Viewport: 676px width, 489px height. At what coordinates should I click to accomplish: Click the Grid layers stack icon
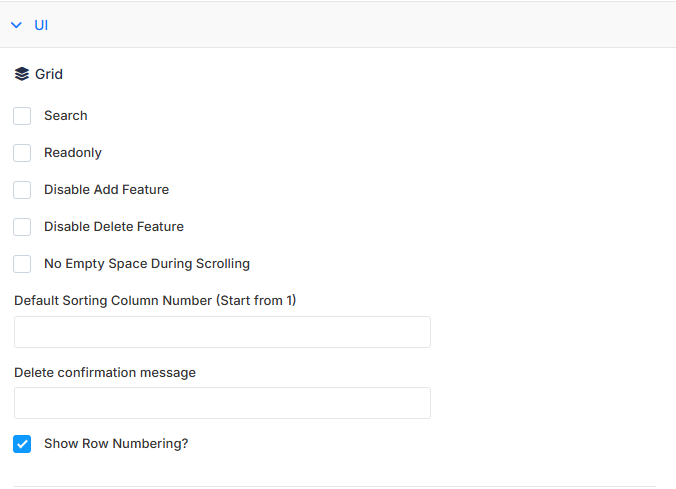pyautogui.click(x=22, y=74)
